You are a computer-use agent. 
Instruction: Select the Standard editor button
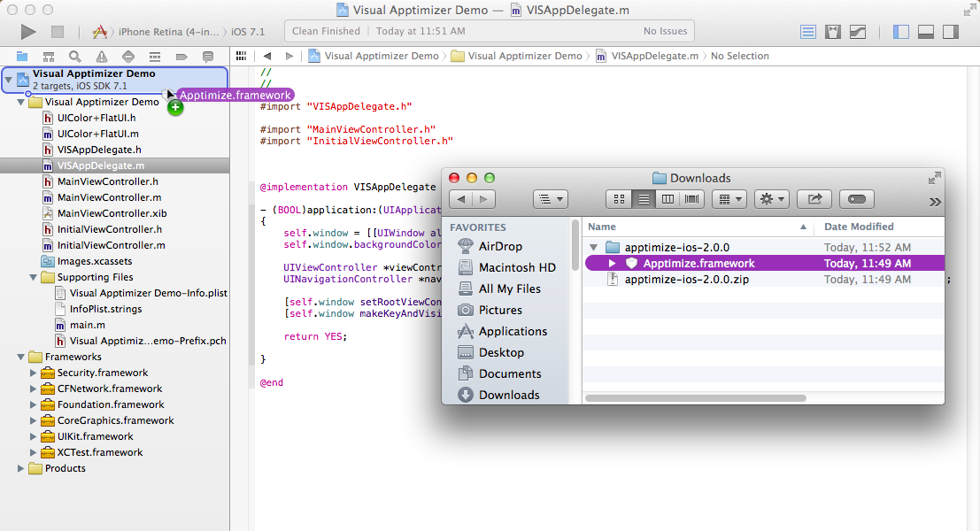pyautogui.click(x=808, y=32)
